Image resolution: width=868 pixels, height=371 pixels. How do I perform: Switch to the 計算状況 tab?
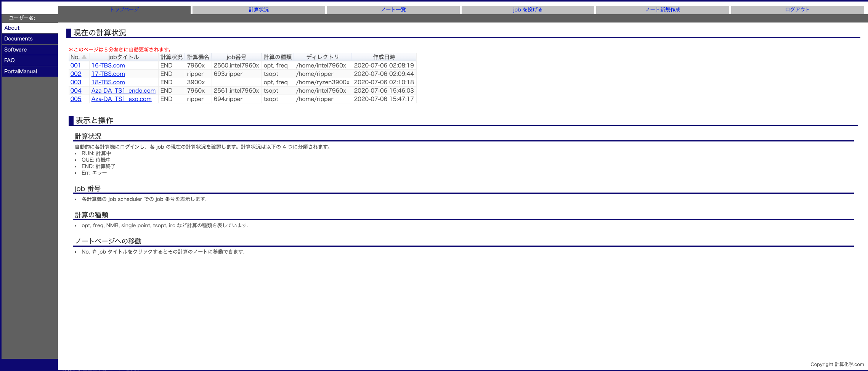(x=259, y=10)
